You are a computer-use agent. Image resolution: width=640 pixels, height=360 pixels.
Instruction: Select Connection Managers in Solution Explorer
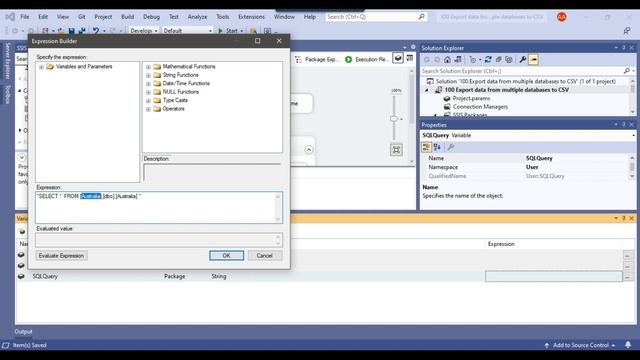(480, 107)
